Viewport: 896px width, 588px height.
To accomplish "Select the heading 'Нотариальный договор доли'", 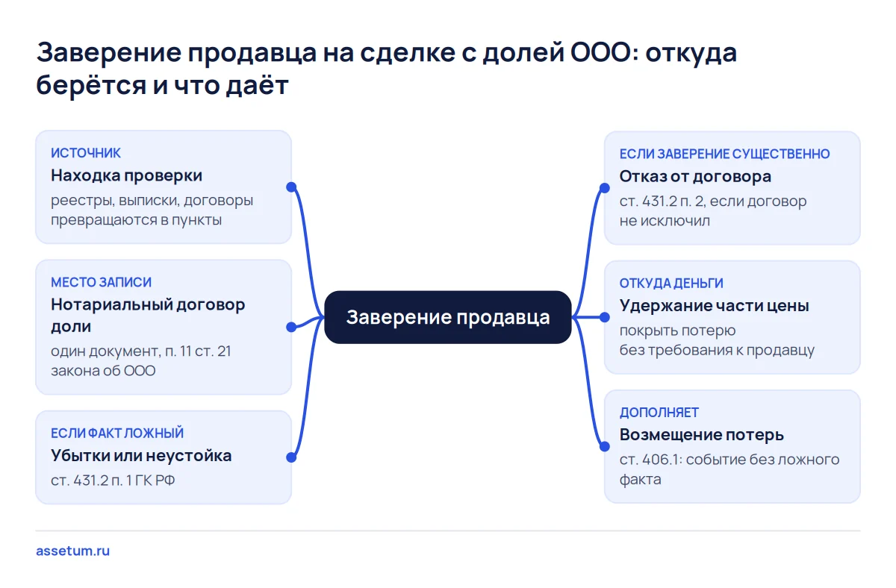I will (x=148, y=316).
